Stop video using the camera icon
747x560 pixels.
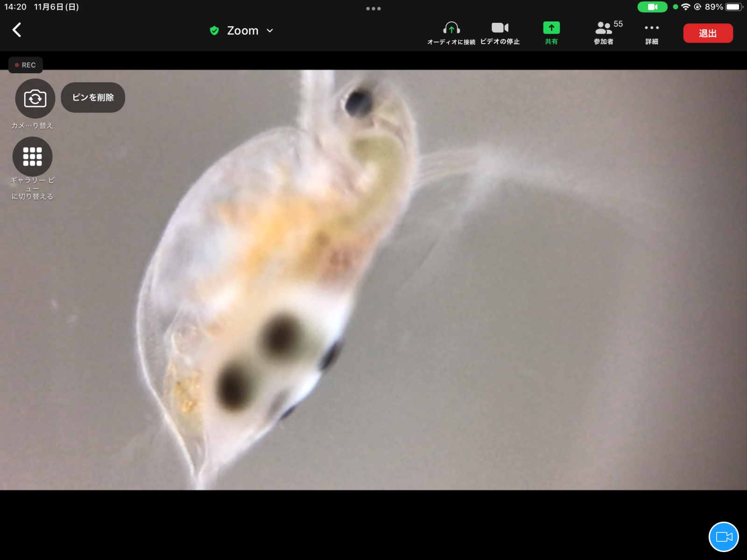coord(500,33)
